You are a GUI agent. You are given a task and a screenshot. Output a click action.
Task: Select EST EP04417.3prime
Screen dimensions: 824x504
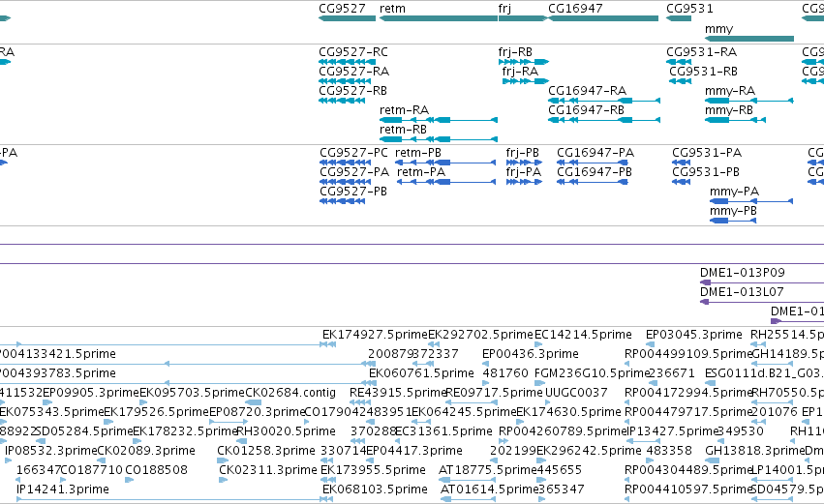413,451
